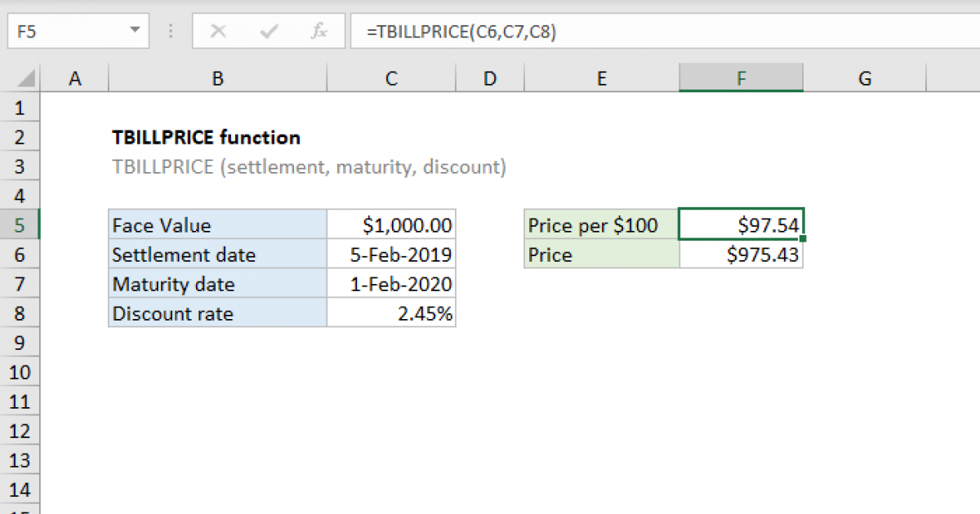Select the Settlement date value 5-Feb-2019

pyautogui.click(x=390, y=255)
